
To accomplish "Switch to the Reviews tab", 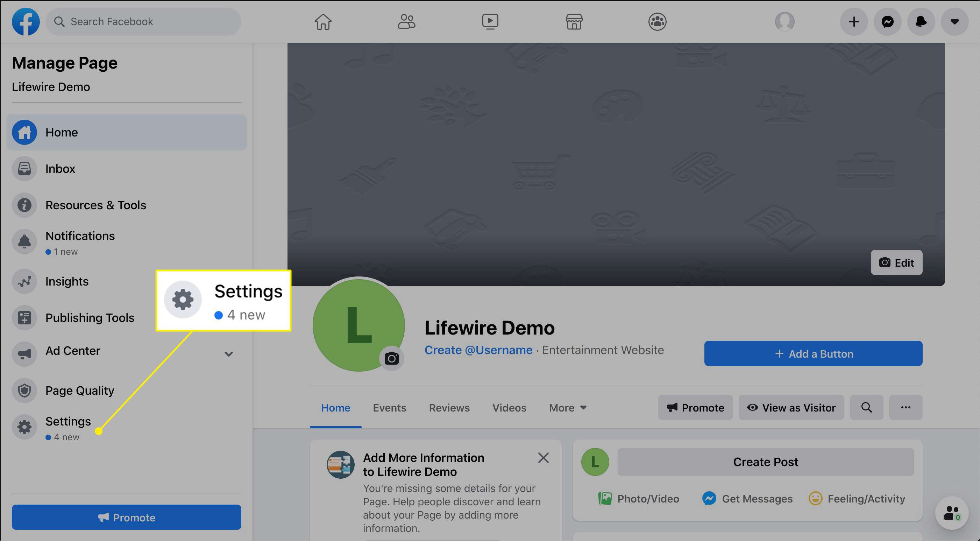I will [x=449, y=408].
